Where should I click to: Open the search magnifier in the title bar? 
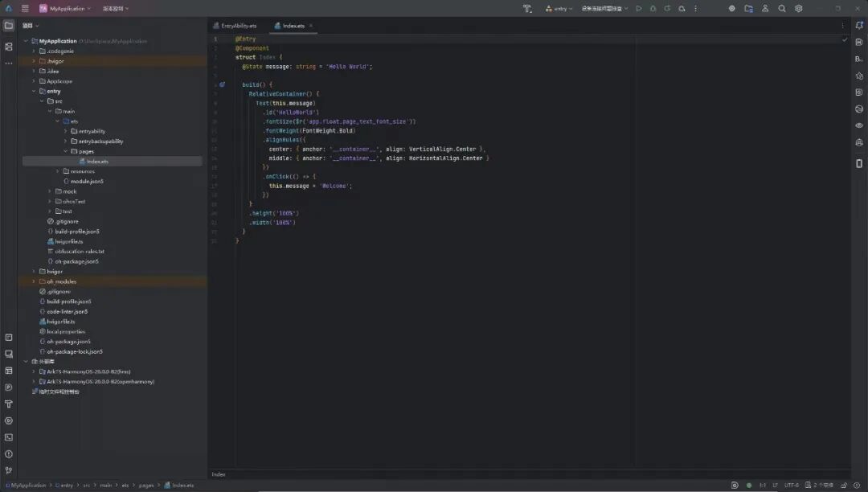pyautogui.click(x=782, y=8)
